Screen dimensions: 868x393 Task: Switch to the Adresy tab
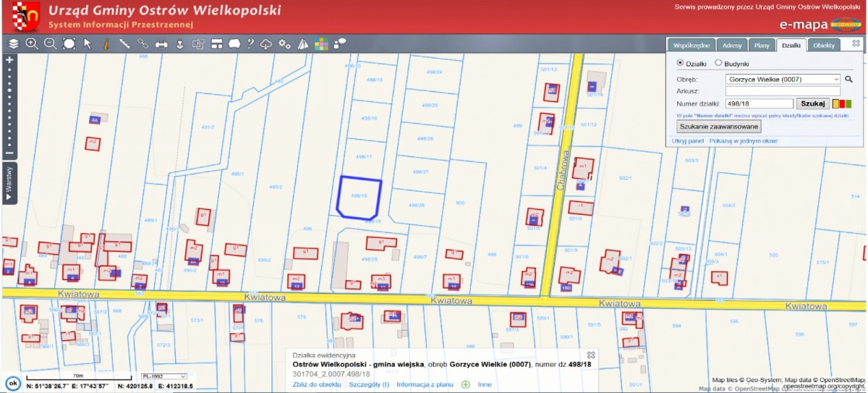pyautogui.click(x=732, y=45)
